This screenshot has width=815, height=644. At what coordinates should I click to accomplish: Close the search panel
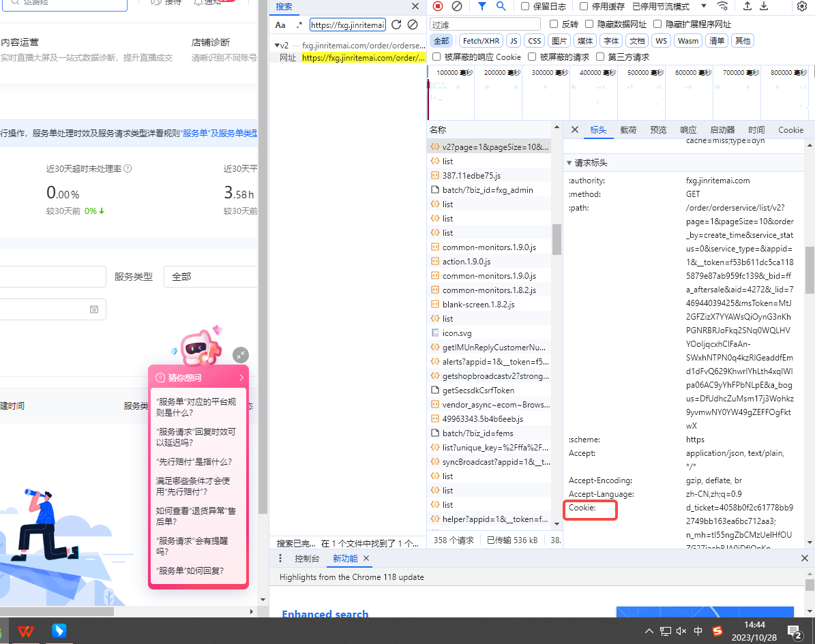pos(415,6)
